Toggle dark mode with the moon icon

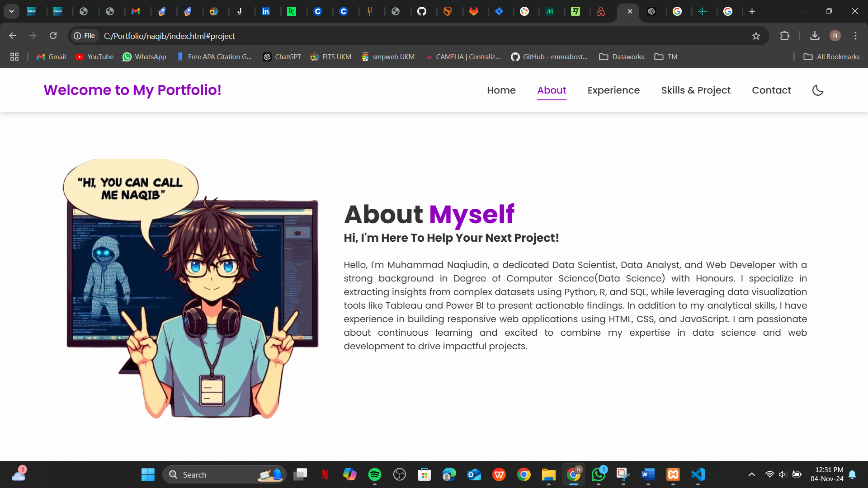tap(818, 90)
